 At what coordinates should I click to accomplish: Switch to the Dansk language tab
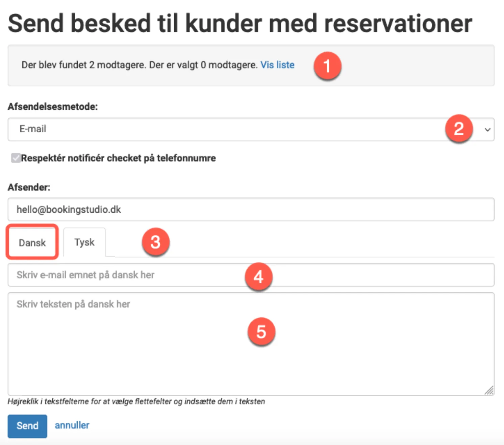point(32,242)
